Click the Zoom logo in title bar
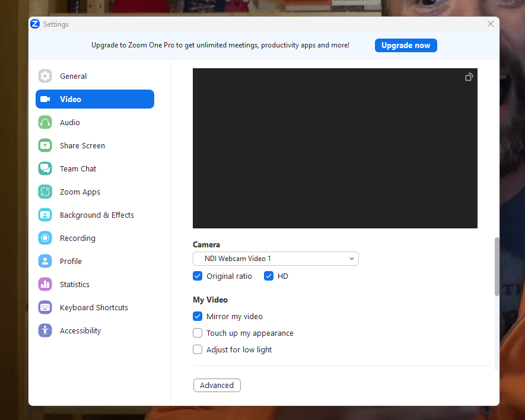 click(x=35, y=24)
